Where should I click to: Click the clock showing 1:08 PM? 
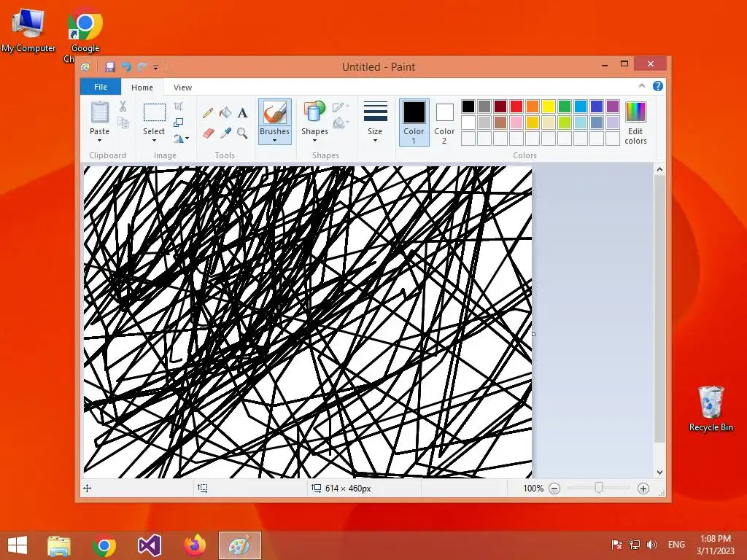716,539
